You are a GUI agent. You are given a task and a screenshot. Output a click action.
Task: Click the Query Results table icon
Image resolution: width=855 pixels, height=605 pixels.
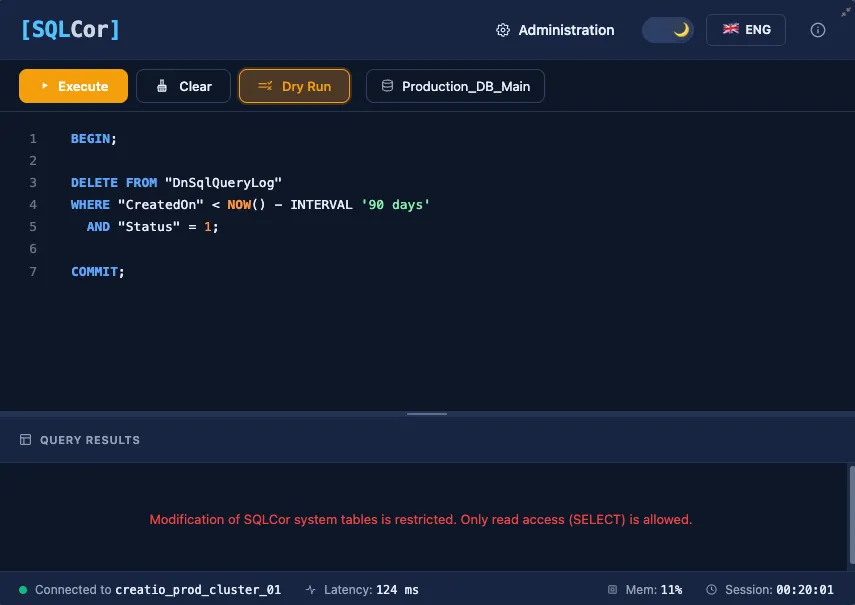click(25, 440)
